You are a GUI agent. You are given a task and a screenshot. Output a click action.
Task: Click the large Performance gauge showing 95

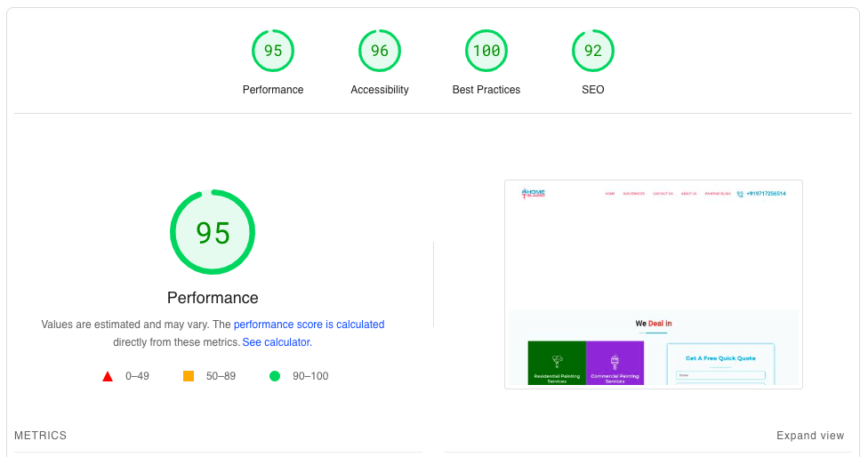click(x=213, y=232)
